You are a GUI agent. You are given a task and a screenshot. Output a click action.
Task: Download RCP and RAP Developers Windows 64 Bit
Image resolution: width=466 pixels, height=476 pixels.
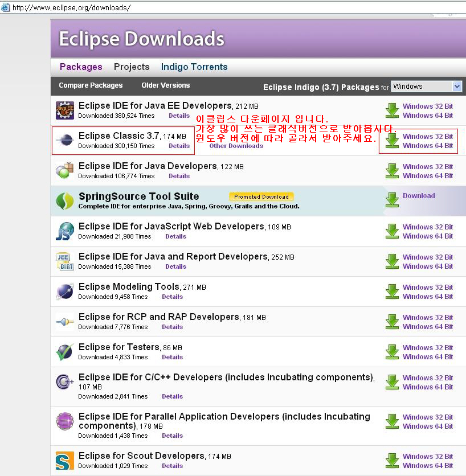coord(428,326)
